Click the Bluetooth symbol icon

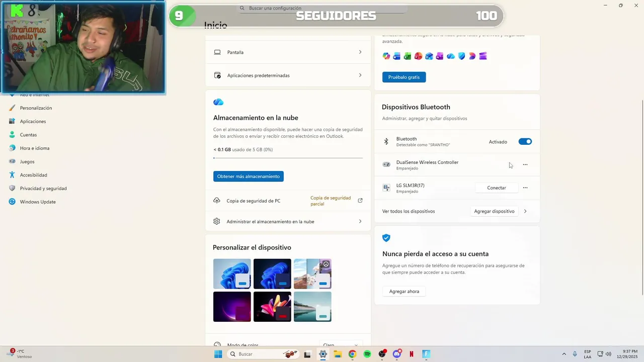pyautogui.click(x=386, y=142)
